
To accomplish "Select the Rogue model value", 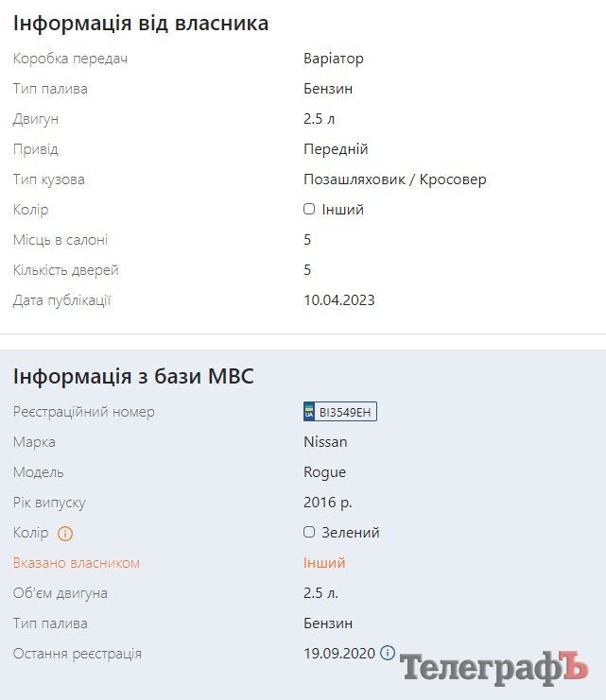I will 324,472.
